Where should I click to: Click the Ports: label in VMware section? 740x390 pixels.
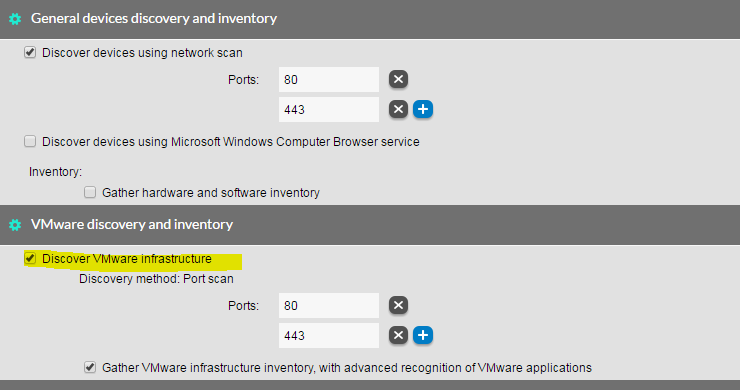point(244,306)
